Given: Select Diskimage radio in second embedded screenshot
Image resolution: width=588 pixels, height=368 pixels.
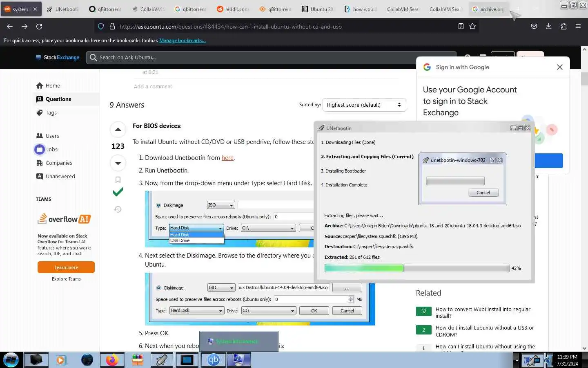Looking at the screenshot, I should 159,288.
